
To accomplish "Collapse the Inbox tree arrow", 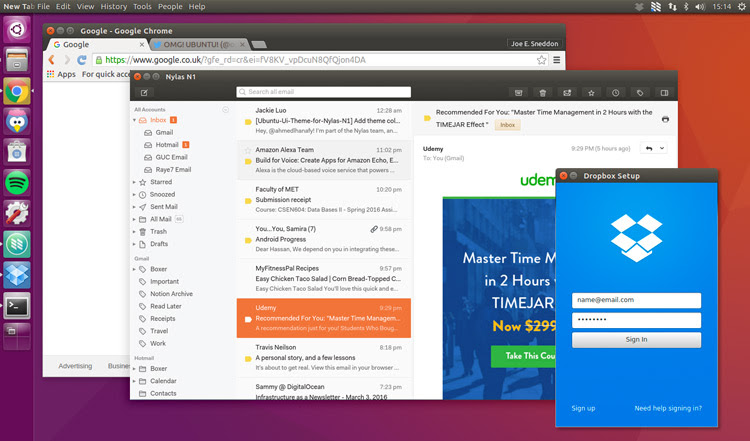I will coord(134,120).
